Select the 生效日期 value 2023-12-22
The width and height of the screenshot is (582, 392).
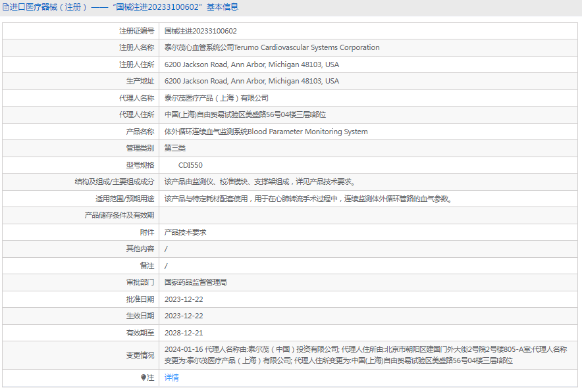pyautogui.click(x=184, y=316)
